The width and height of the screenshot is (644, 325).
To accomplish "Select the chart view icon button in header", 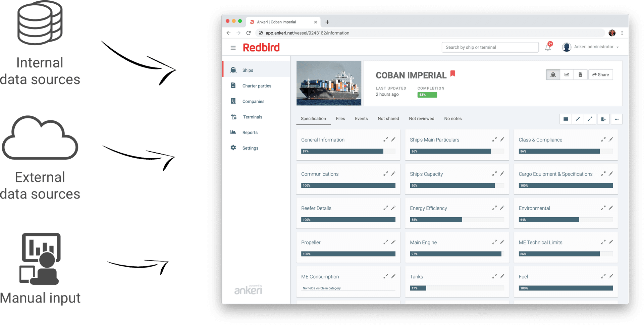I will (567, 75).
